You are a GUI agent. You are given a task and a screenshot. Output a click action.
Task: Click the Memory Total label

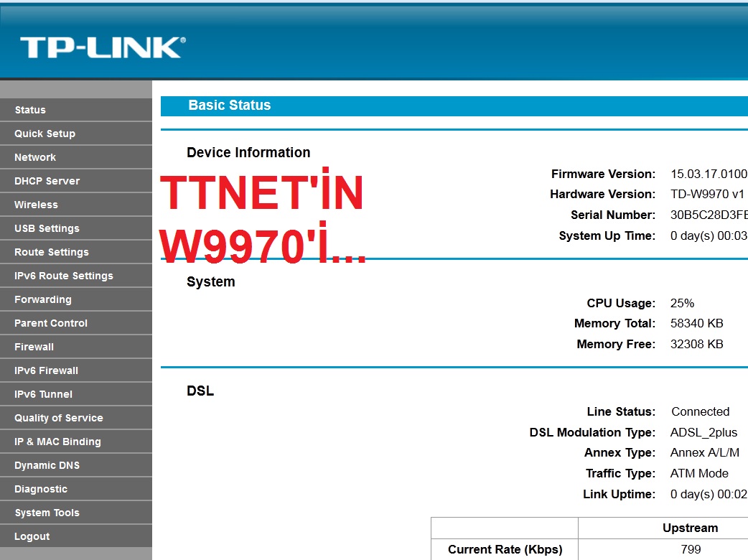(x=614, y=323)
